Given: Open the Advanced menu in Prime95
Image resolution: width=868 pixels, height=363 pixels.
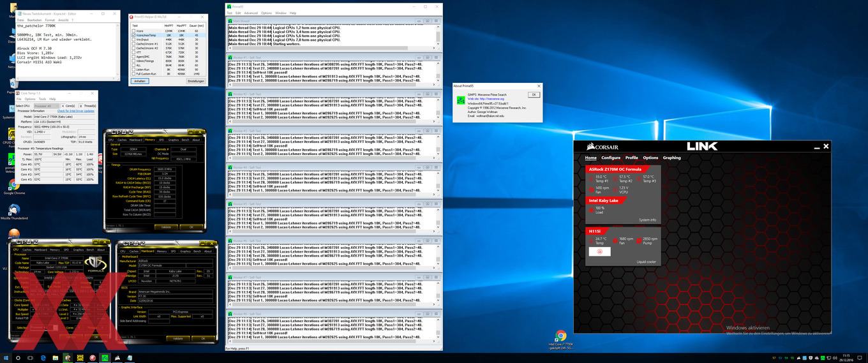Looking at the screenshot, I should coord(251,13).
